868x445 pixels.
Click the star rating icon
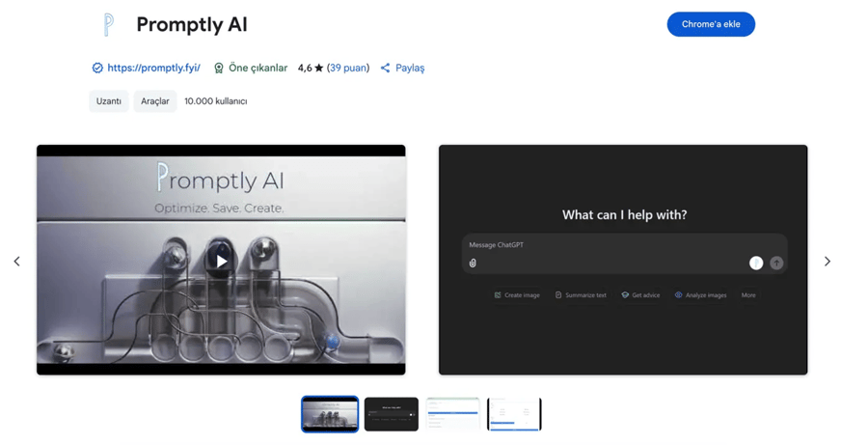[x=319, y=69]
